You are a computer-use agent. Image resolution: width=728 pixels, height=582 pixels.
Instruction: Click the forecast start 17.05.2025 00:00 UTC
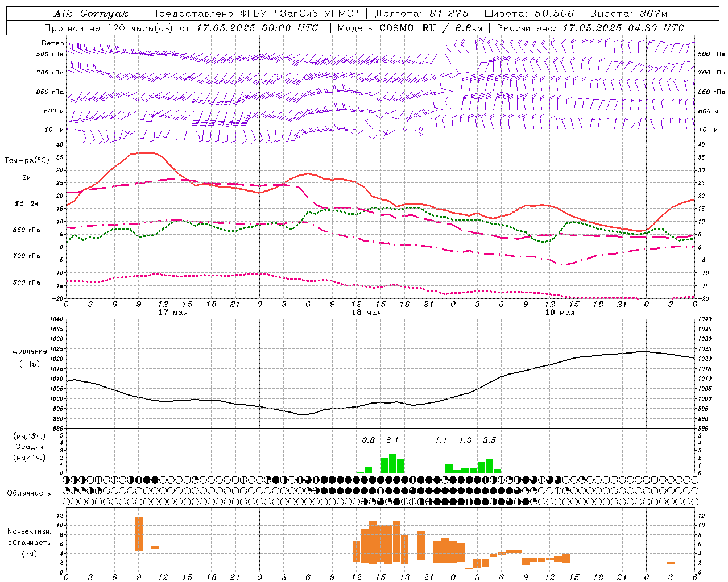click(x=257, y=28)
